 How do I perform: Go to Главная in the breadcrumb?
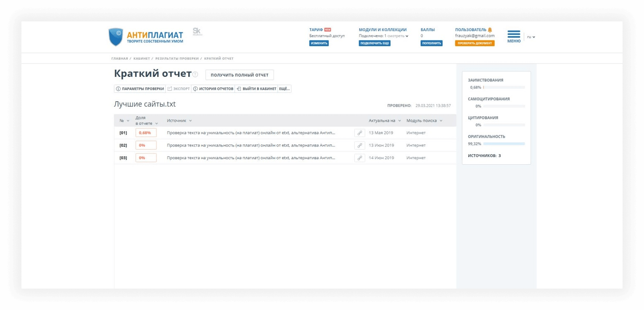pos(119,58)
